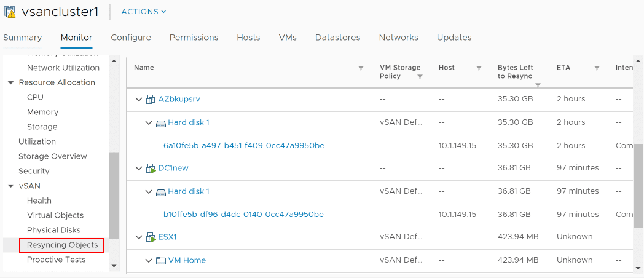Click the AZbkupsrv VM icon
This screenshot has height=278, width=644.
coord(151,99)
